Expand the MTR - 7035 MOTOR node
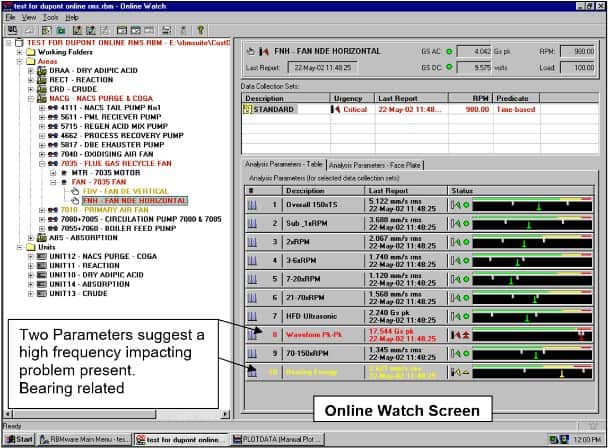The height and width of the screenshot is (448, 610). (x=53, y=173)
